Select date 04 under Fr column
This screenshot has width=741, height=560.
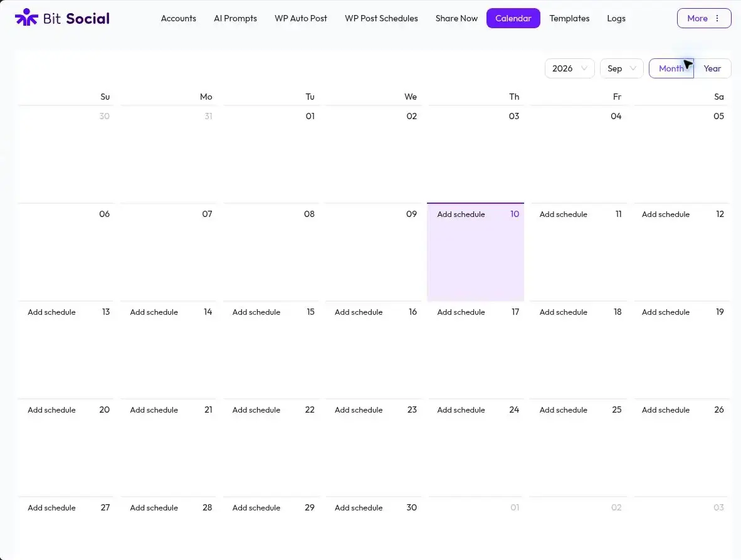click(x=616, y=116)
